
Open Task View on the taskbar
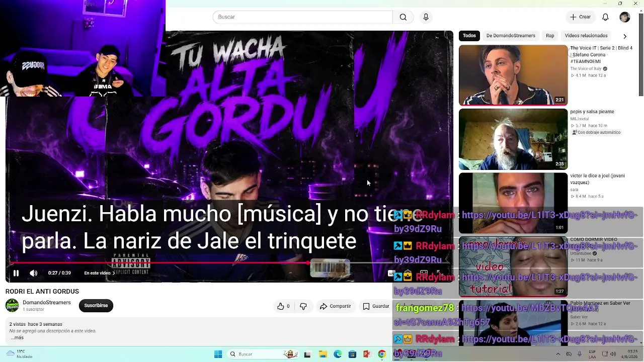307,354
